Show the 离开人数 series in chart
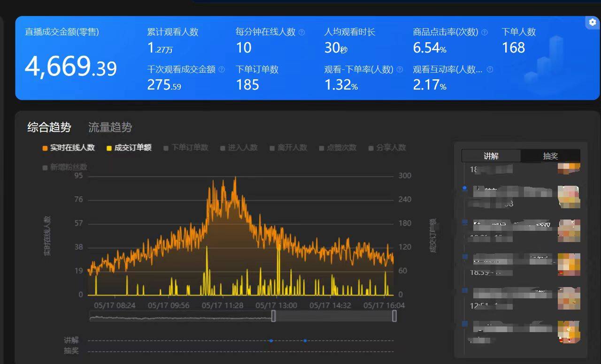 coord(288,148)
